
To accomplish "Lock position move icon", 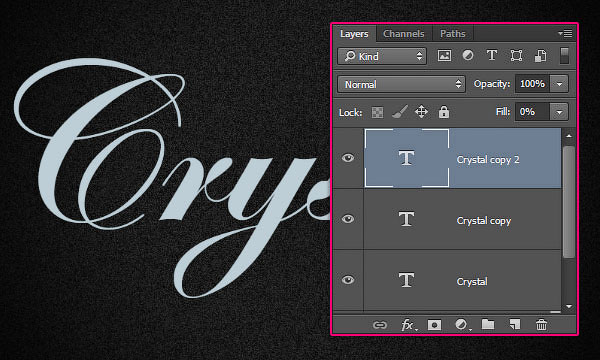I will coord(421,112).
